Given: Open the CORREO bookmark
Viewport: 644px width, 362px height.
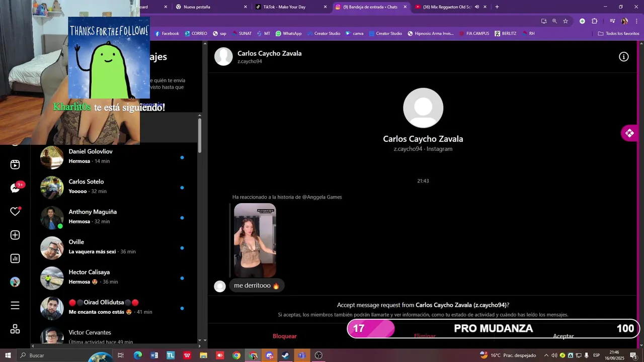Looking at the screenshot, I should (196, 34).
